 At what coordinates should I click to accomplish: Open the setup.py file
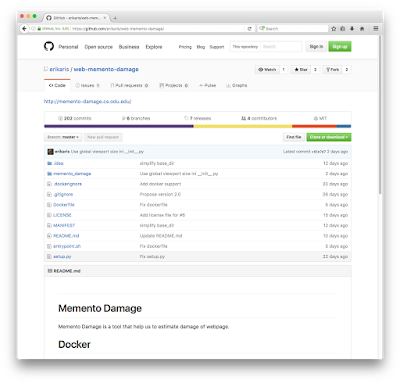[x=62, y=256]
